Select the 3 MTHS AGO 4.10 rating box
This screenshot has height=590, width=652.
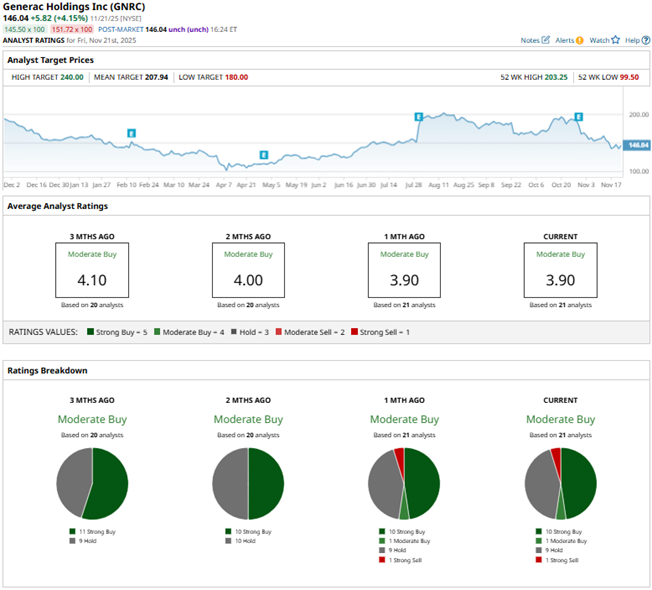[91, 270]
